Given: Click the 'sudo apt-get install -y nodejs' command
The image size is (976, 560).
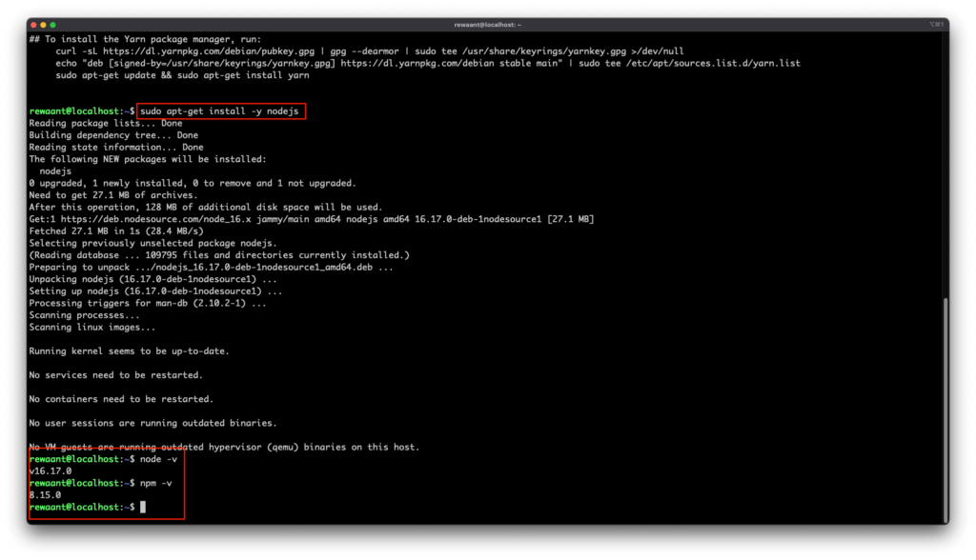Looking at the screenshot, I should [219, 111].
